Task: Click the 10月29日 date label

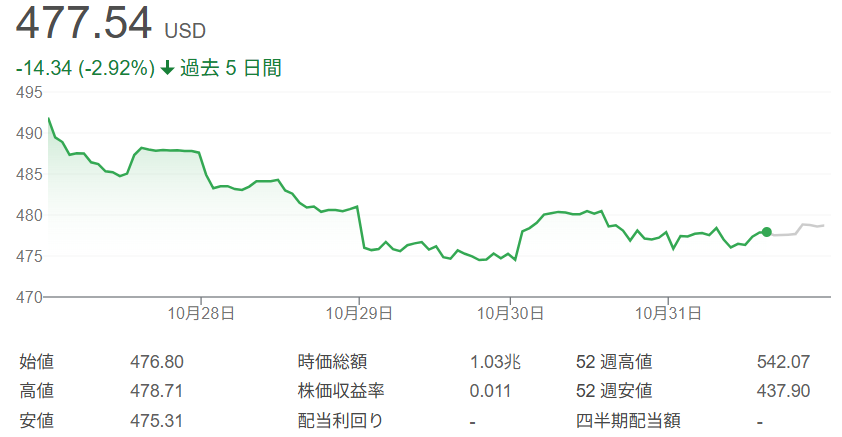Action: 356,313
